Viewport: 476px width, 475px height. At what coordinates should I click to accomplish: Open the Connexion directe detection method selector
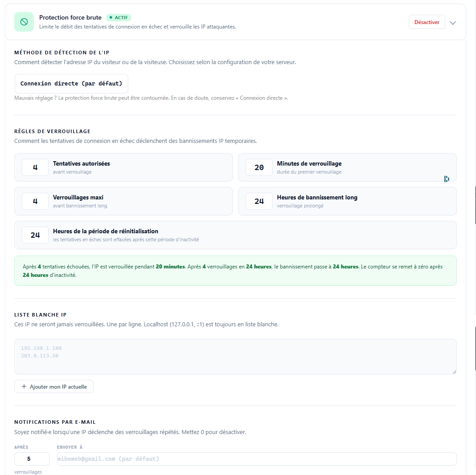tap(71, 83)
